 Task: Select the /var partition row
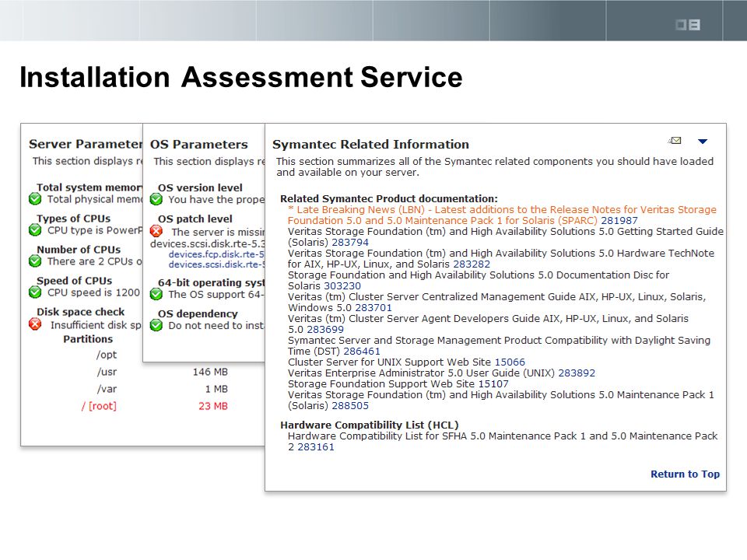107,389
